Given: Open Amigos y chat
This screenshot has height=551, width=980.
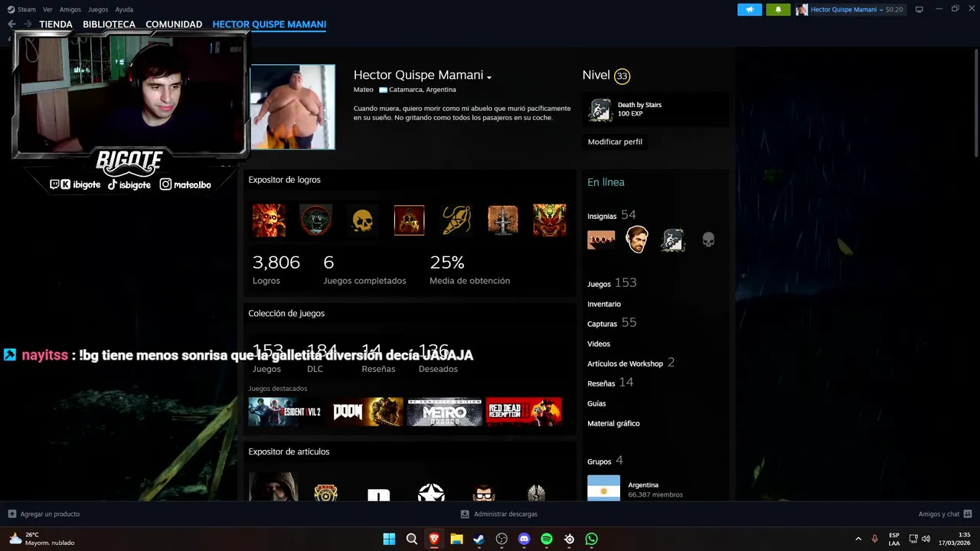Looking at the screenshot, I should (x=945, y=514).
